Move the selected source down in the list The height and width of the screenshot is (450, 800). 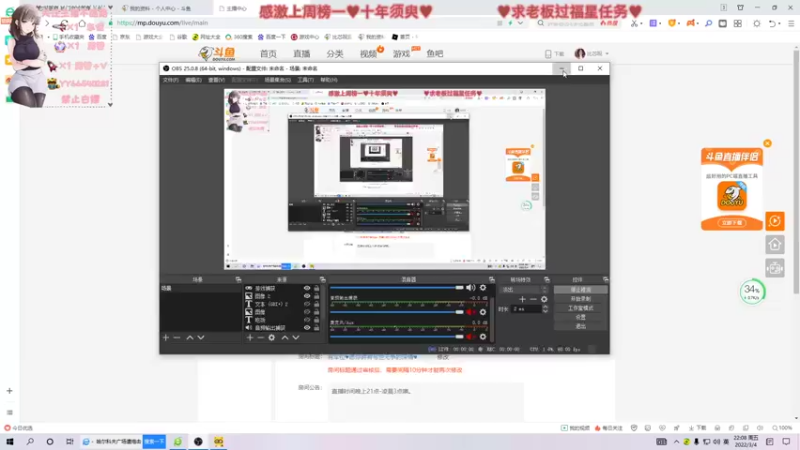coord(296,337)
